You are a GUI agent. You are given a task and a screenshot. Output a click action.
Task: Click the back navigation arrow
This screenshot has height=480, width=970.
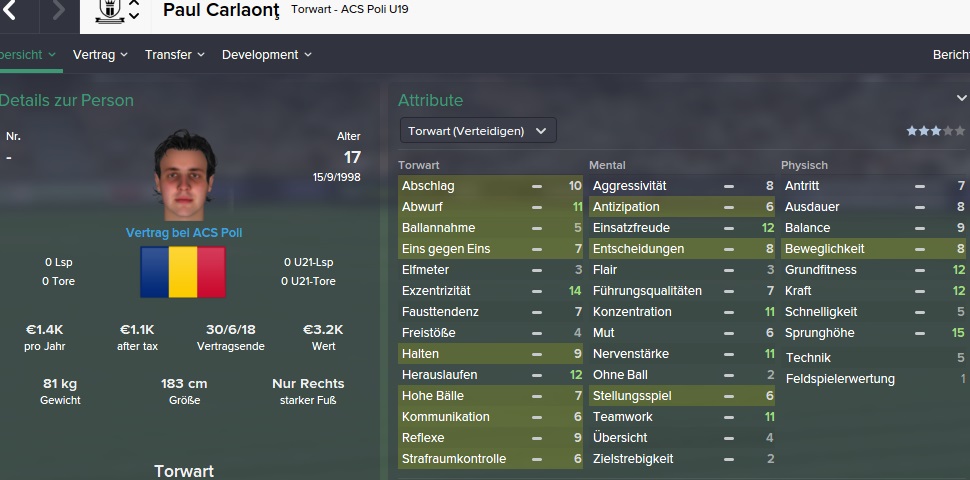(10, 11)
